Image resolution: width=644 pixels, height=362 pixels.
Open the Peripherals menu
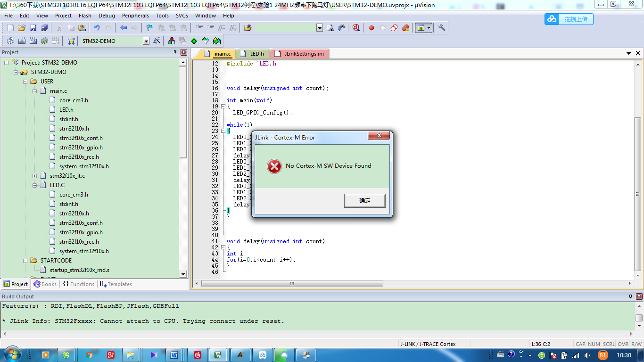tap(135, 16)
